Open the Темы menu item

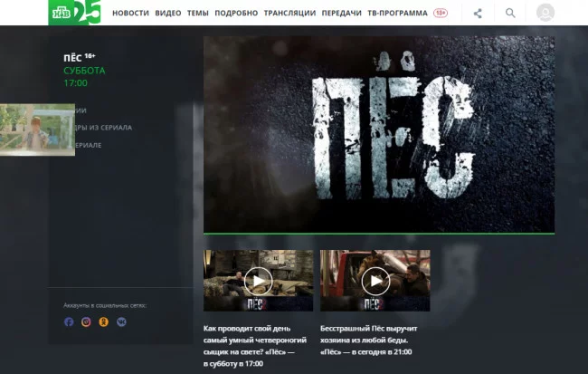click(197, 13)
